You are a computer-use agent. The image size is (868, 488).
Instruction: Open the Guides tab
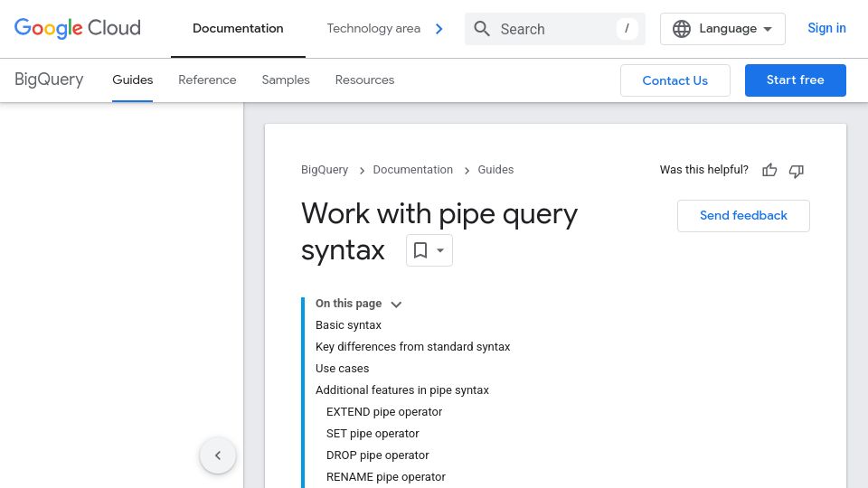point(132,80)
